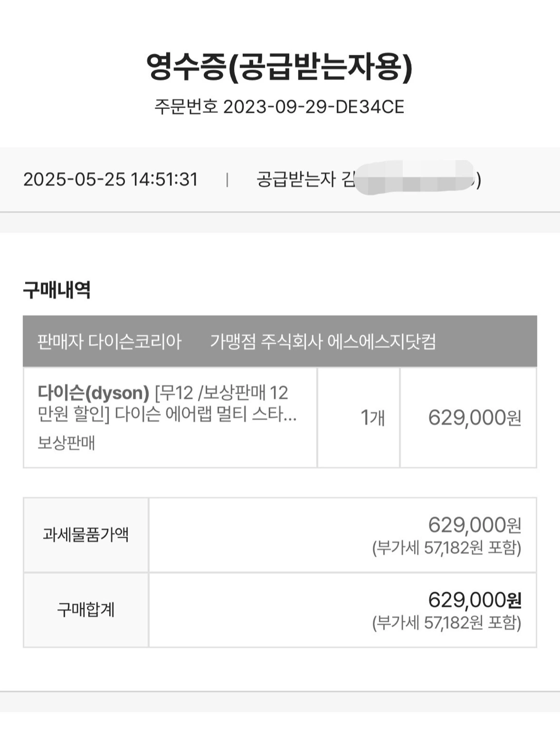The width and height of the screenshot is (560, 743).
Task: Click the bold total 629,000원
Action: pos(474,600)
